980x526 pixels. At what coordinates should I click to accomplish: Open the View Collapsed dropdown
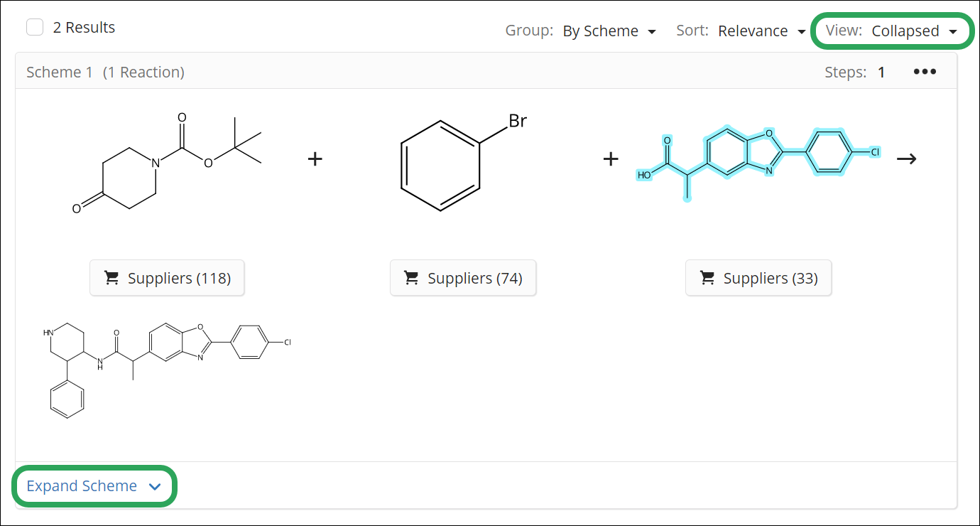coord(915,31)
